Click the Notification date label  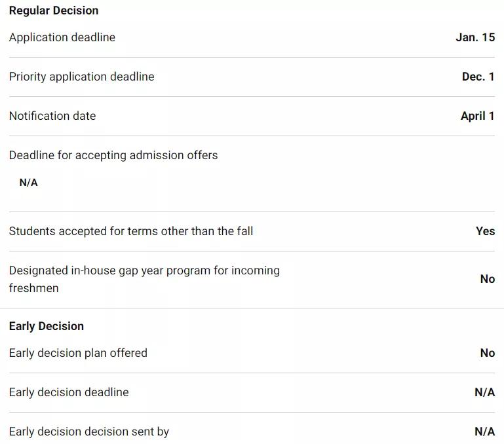point(52,116)
